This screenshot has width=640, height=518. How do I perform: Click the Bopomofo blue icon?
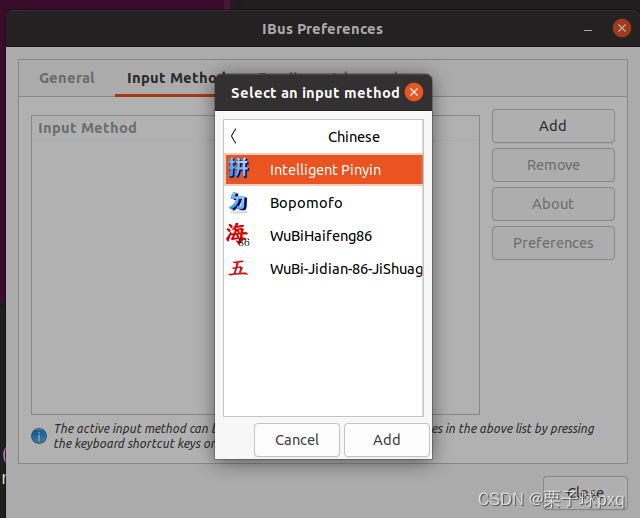pyautogui.click(x=238, y=202)
